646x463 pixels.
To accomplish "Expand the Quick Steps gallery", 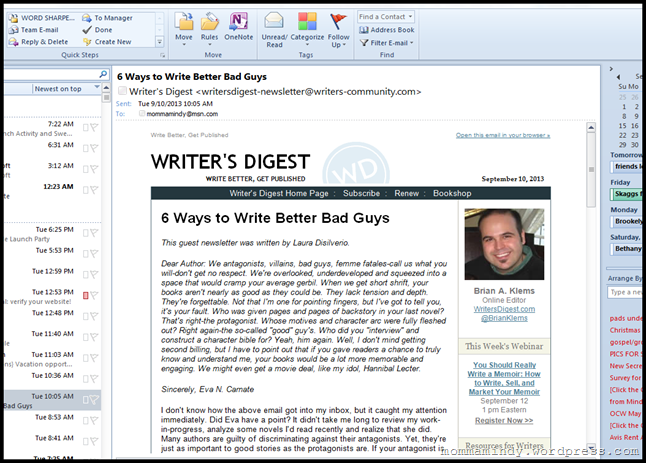I will (x=159, y=42).
